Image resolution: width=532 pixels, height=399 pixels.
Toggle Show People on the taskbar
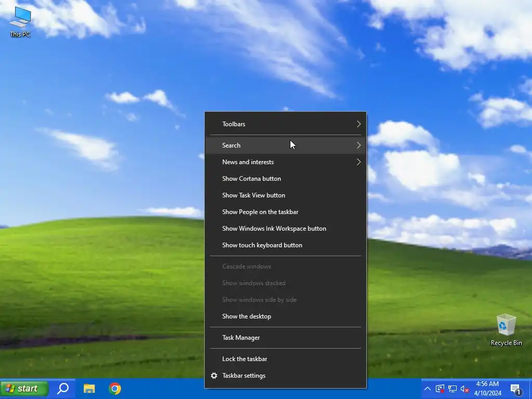pos(285,212)
